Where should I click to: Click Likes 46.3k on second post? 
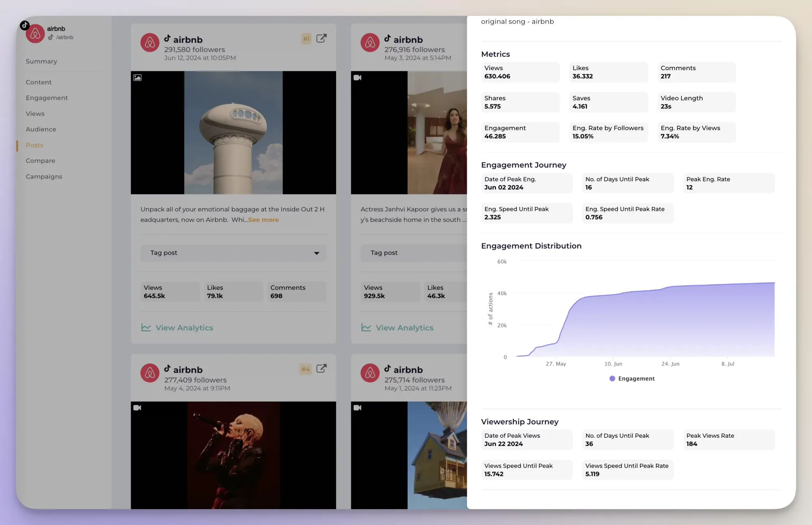pyautogui.click(x=445, y=292)
